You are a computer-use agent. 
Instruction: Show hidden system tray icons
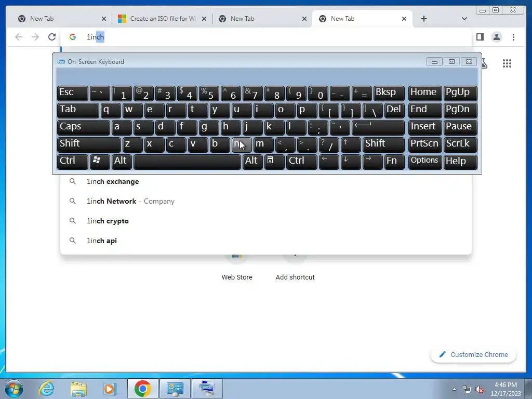[454, 389]
